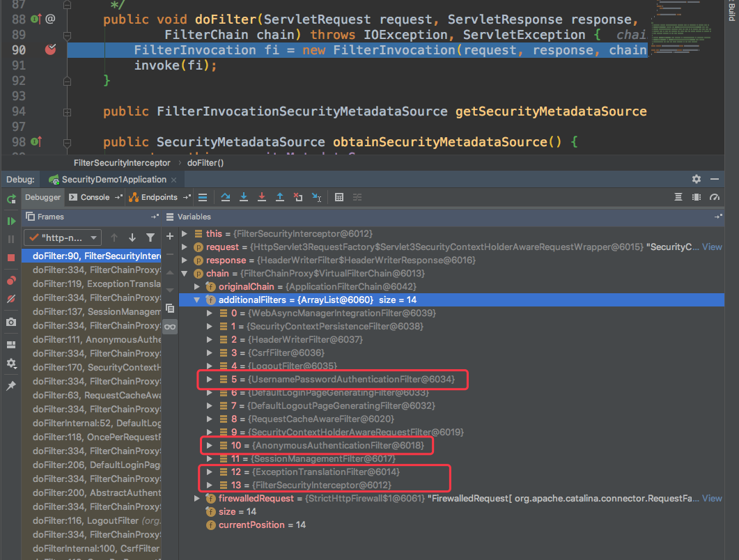739x560 pixels.
Task: Click the Force Step Into red arrow
Action: [261, 197]
